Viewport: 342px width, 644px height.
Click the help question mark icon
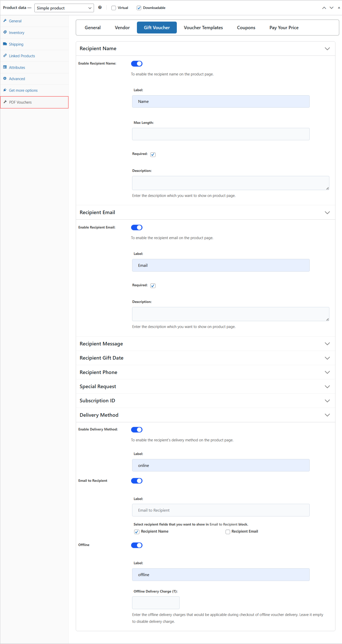(x=100, y=8)
